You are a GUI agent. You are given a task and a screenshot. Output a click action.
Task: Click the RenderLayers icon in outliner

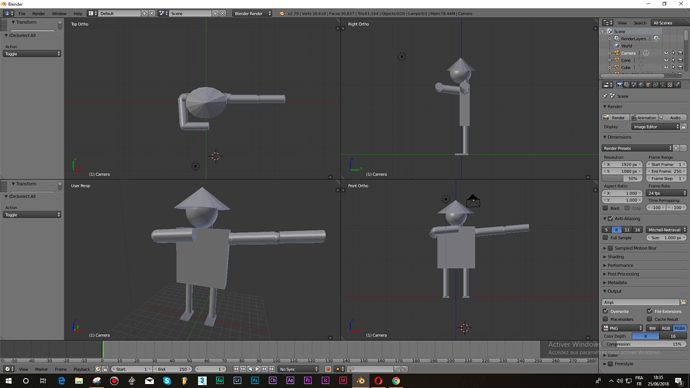[617, 38]
